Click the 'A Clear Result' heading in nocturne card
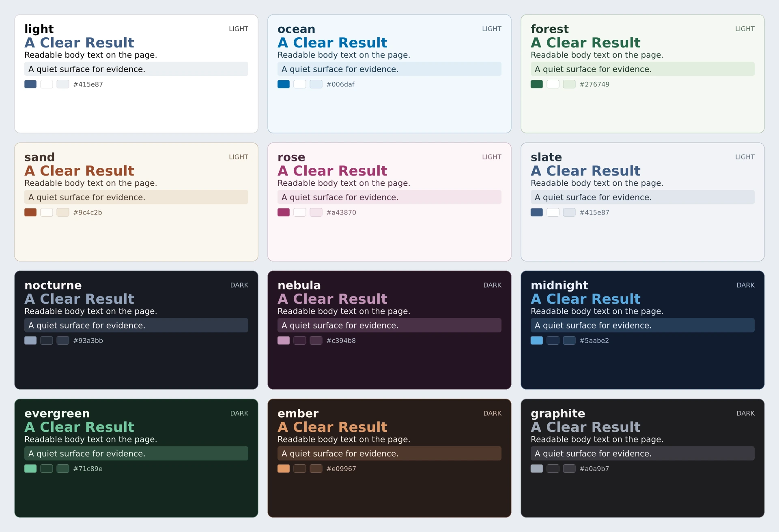 (x=79, y=299)
